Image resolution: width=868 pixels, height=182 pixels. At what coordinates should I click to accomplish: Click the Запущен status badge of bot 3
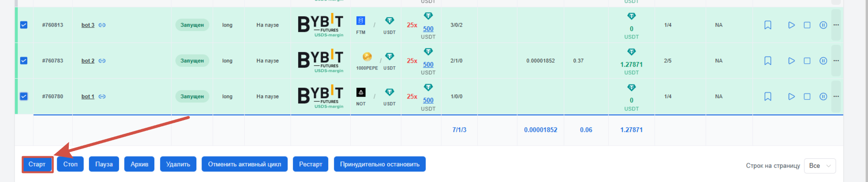(192, 25)
